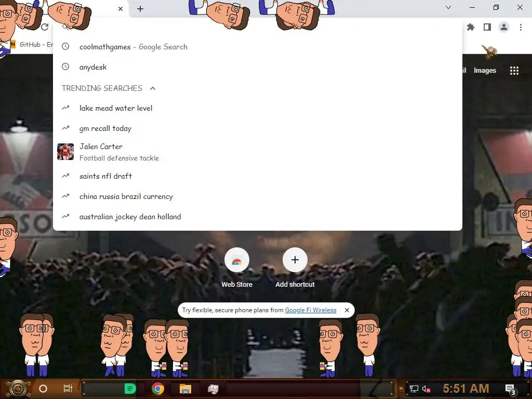The height and width of the screenshot is (399, 532).
Task: Toggle the Chrome side panel icon
Action: [x=487, y=27]
